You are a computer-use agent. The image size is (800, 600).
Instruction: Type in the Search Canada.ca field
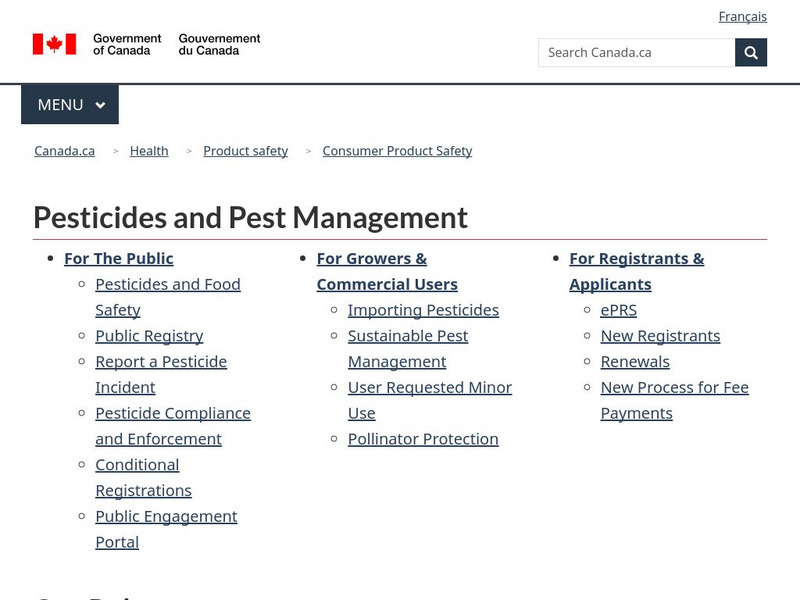636,52
